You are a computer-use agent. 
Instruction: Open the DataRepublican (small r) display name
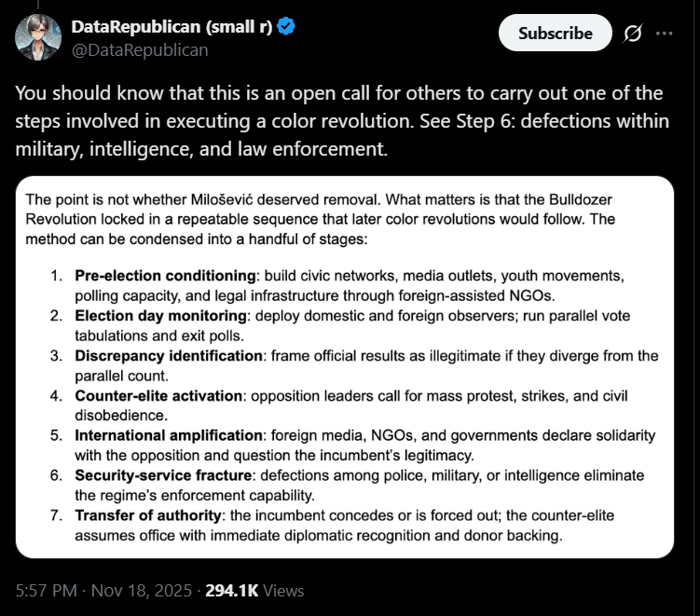172,27
